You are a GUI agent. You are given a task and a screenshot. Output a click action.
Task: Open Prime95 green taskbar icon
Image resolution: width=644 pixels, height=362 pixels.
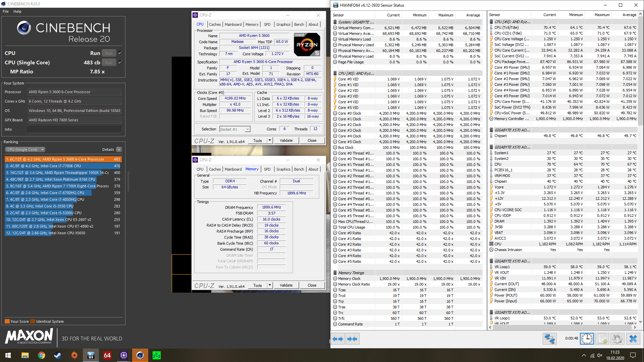[157, 355]
